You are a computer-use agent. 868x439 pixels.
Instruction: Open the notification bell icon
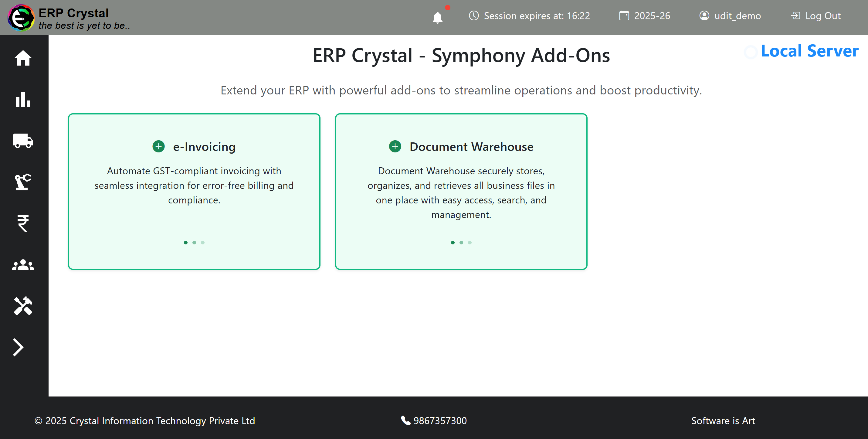coord(437,17)
